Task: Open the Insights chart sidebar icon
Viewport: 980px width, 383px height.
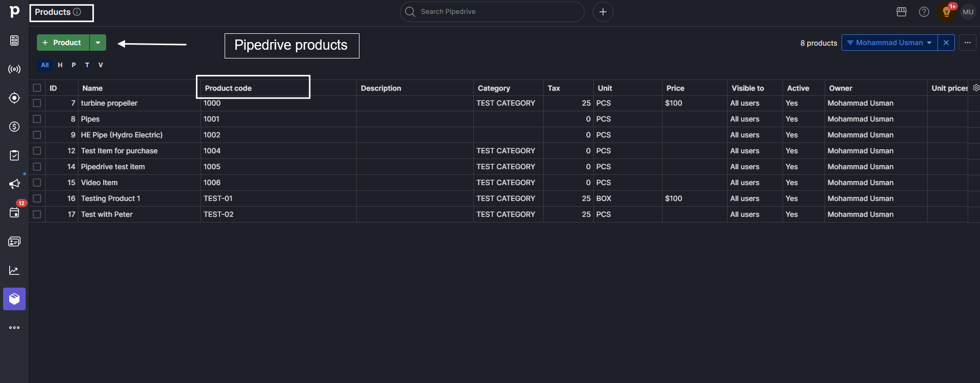Action: click(x=14, y=270)
